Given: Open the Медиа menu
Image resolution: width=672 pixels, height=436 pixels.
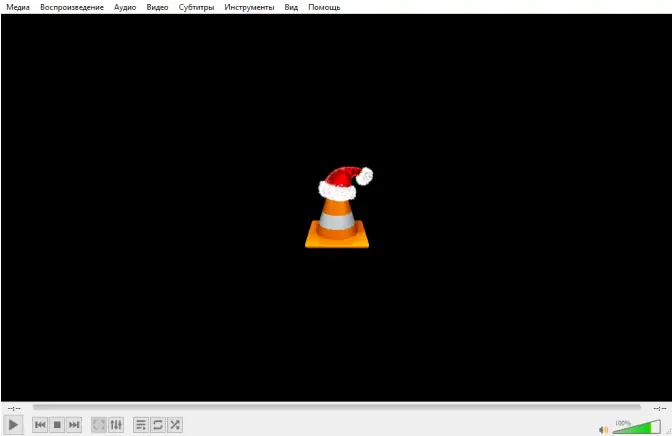Looking at the screenshot, I should pos(18,7).
